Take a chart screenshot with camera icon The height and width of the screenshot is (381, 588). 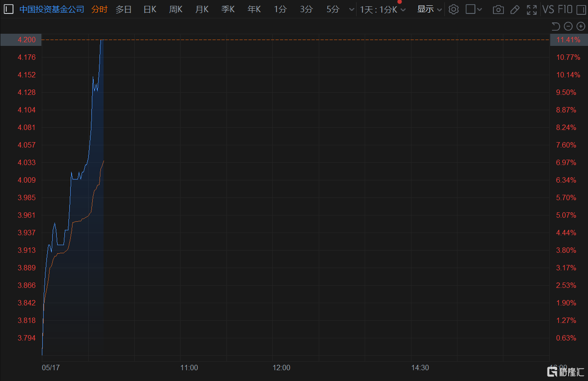point(498,9)
